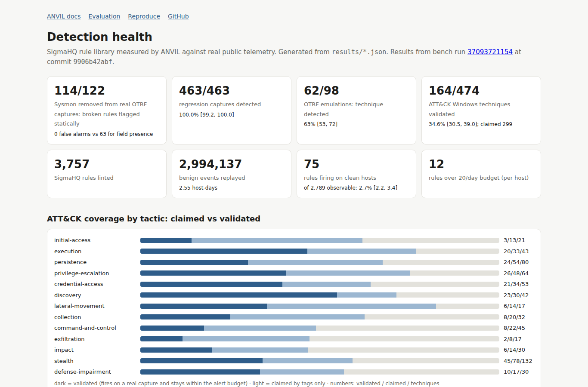The image size is (588, 387).
Task: Click the Detection health heading
Action: click(99, 37)
